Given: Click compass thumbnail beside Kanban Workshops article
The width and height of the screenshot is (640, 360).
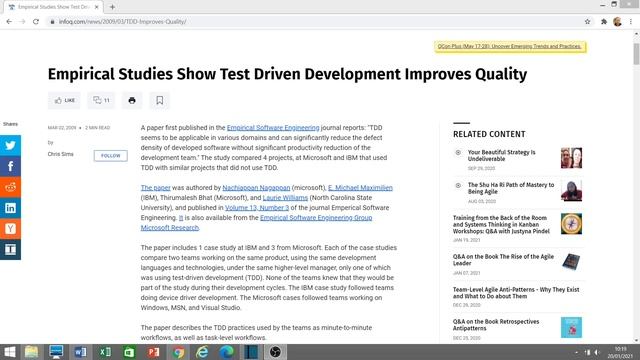Looking at the screenshot, I should click(571, 224).
